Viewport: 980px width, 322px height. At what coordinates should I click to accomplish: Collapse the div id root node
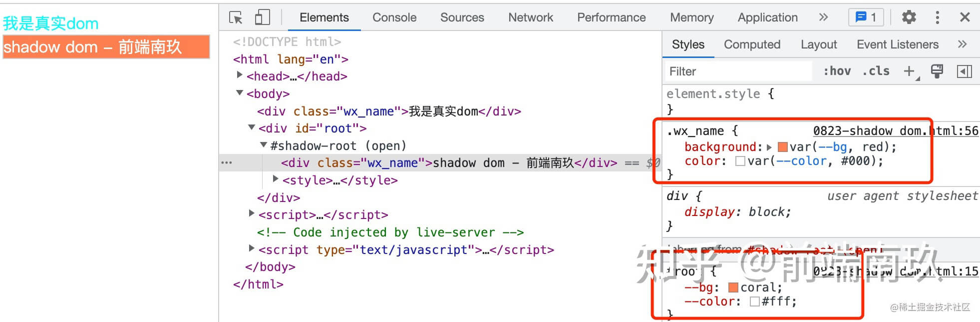coord(252,127)
